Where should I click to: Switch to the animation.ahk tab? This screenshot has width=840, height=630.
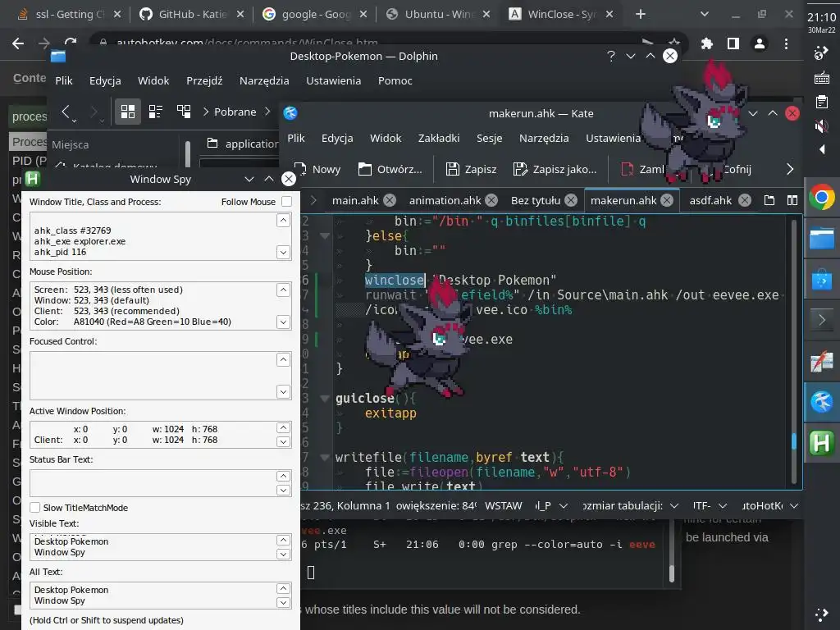445,200
